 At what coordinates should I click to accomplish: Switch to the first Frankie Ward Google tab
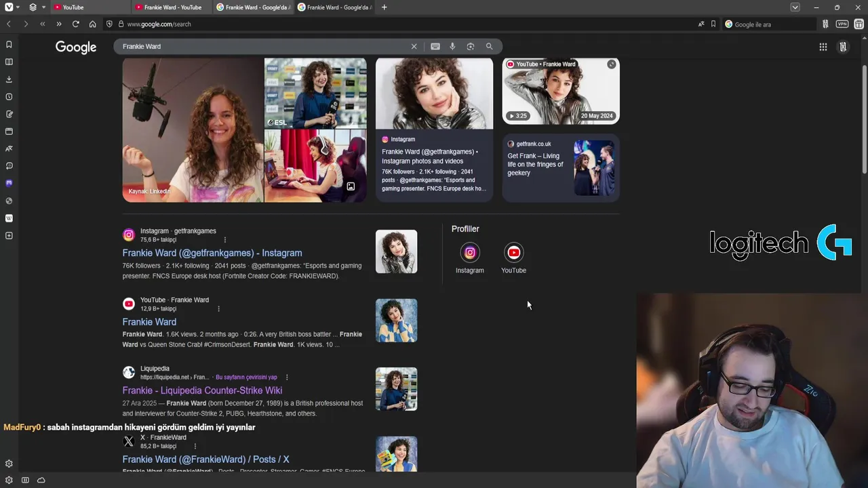point(252,7)
